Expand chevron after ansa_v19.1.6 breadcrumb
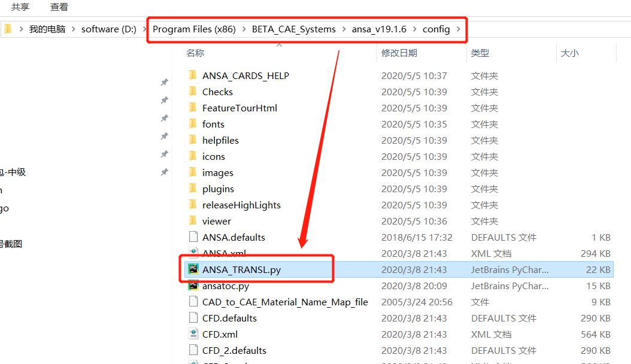 (x=414, y=29)
